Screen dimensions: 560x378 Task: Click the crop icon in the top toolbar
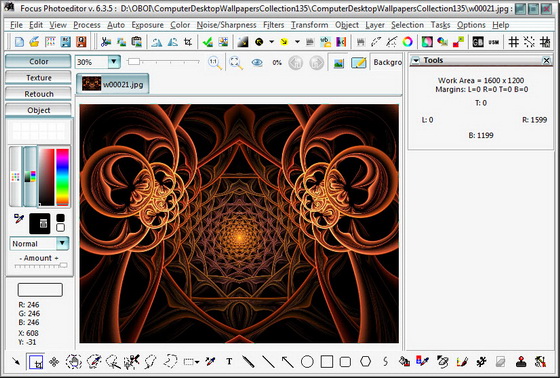pyautogui.click(x=188, y=42)
